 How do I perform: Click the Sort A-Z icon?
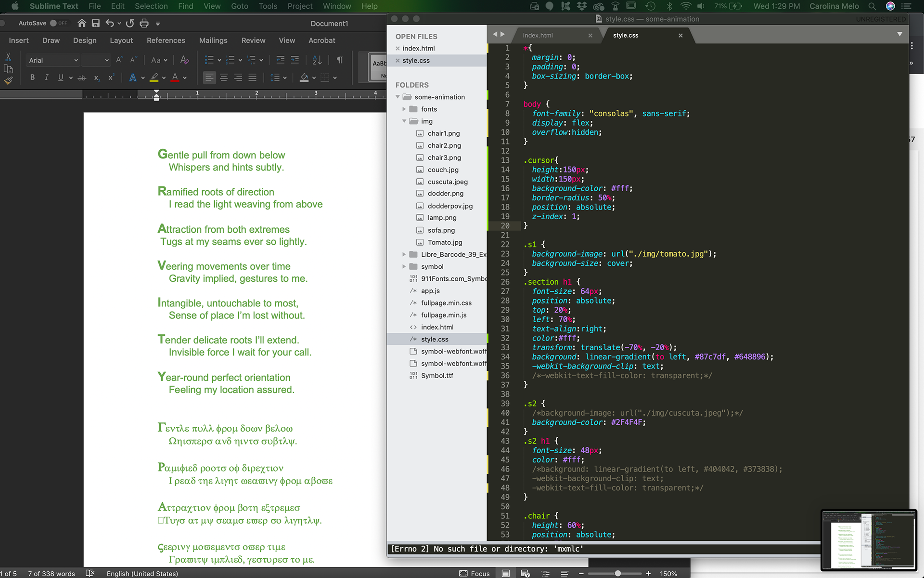[x=317, y=60]
